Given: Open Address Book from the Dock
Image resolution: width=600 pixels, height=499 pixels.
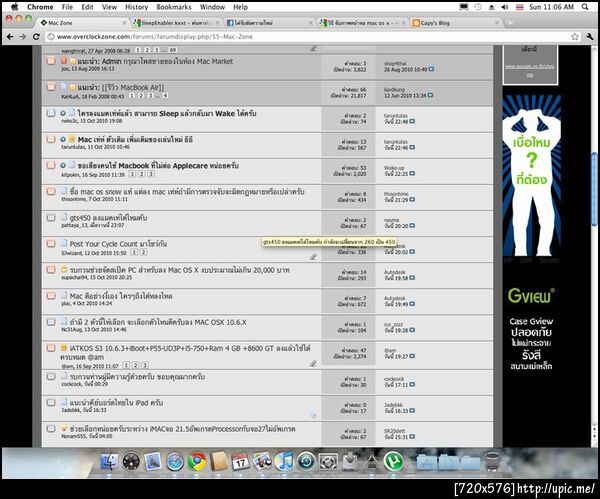Looking at the screenshot, I should (x=219, y=462).
